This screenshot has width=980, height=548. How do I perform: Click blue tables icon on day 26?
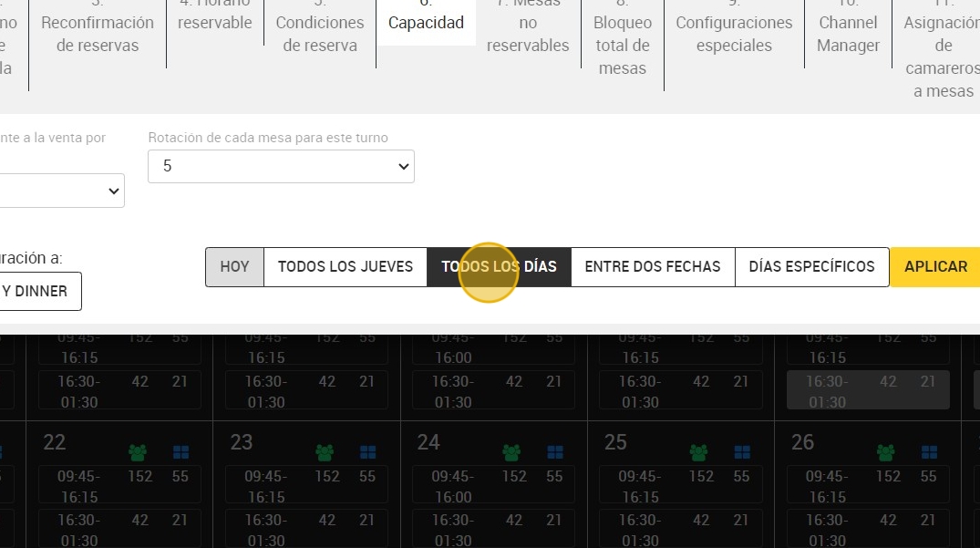pos(929,451)
